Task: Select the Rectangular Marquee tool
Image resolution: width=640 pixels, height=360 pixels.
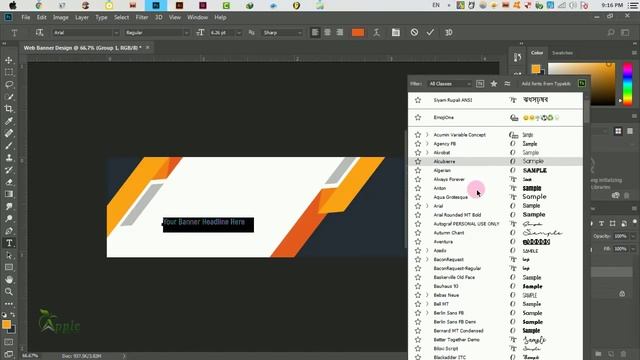Action: coord(9,73)
